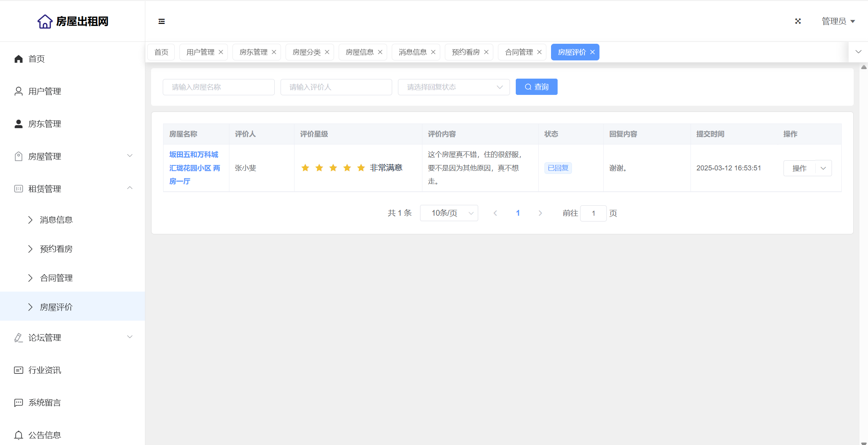Open 公告信息 bell menu item
The height and width of the screenshot is (445, 868).
coord(45,435)
